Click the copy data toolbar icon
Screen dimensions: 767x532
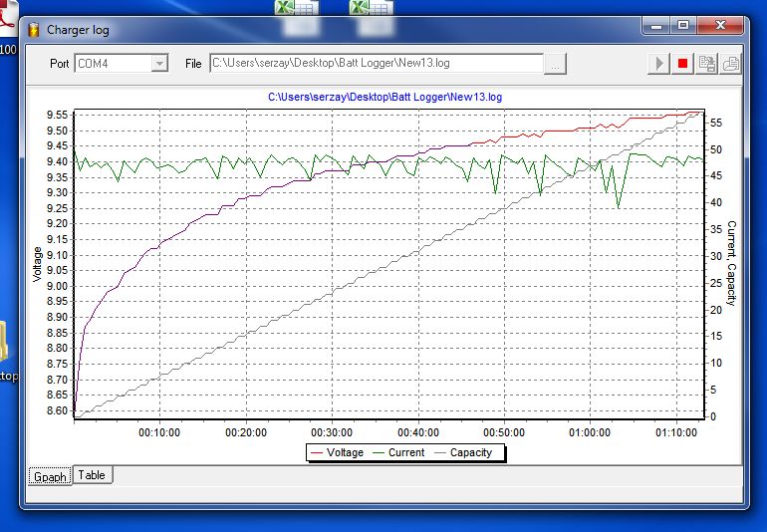(707, 64)
